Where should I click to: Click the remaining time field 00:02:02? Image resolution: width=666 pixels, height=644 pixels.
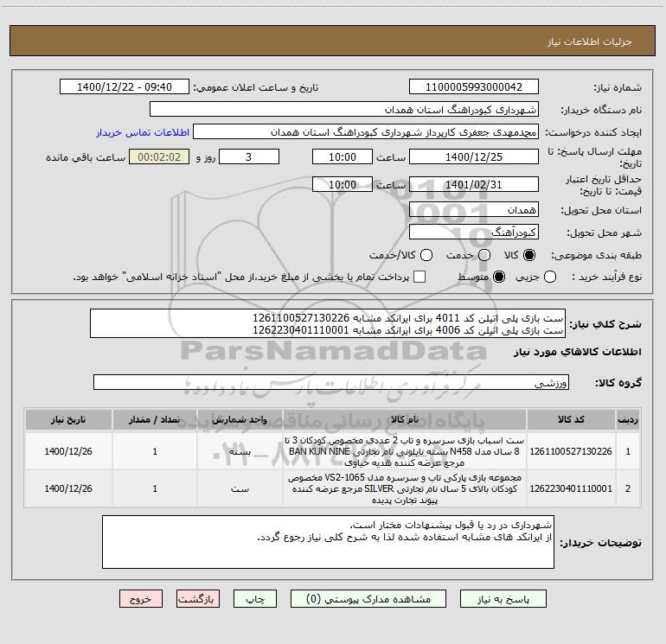159,156
